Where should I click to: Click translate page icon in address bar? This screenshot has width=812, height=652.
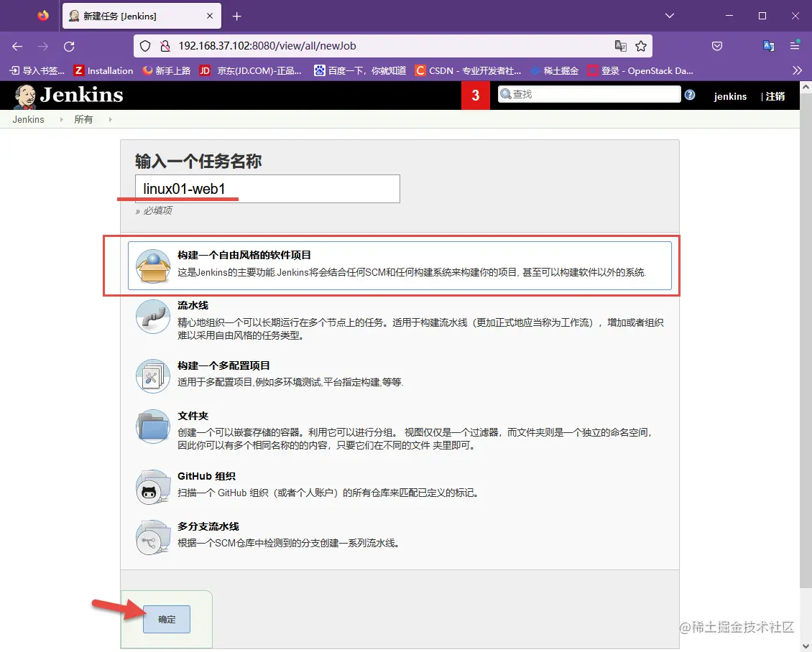tap(620, 46)
